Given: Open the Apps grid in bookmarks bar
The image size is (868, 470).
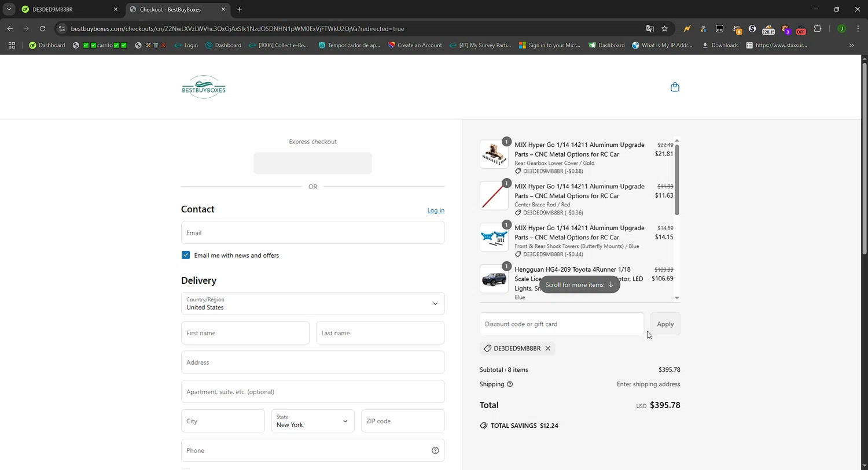Looking at the screenshot, I should point(12,45).
